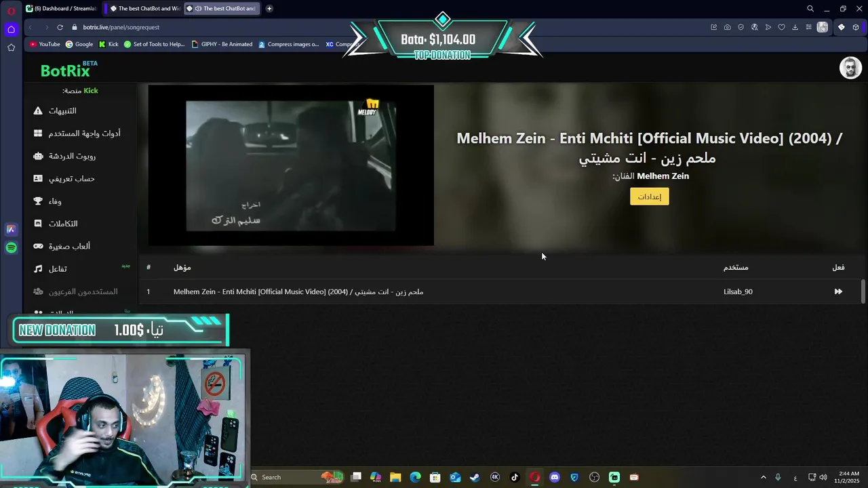Go back to the previous page
868x488 pixels.
point(30,27)
